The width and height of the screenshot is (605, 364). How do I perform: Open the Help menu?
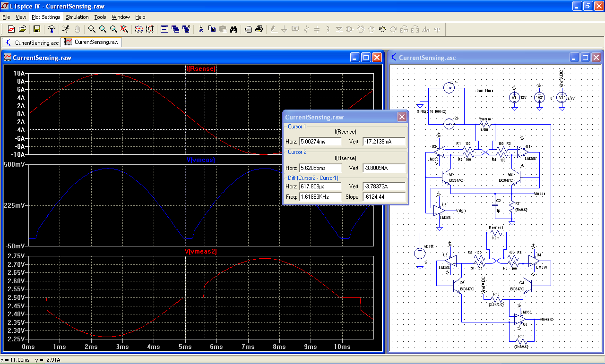point(140,17)
